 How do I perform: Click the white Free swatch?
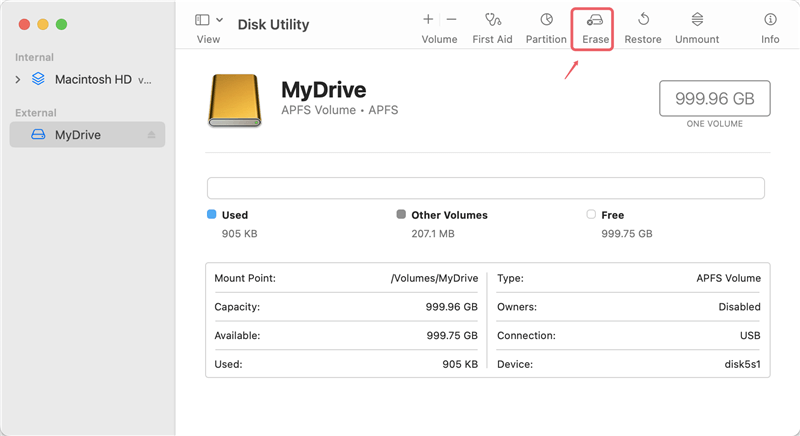pos(591,214)
